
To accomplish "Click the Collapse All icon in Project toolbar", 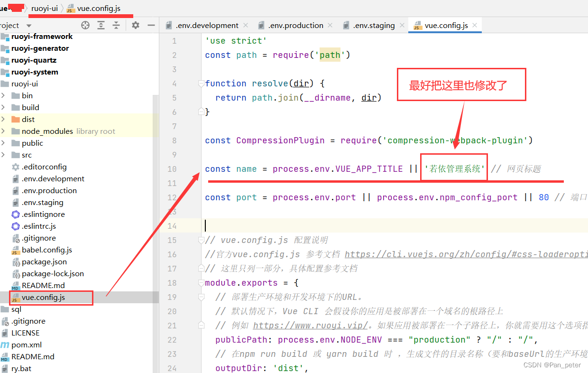I will point(116,25).
